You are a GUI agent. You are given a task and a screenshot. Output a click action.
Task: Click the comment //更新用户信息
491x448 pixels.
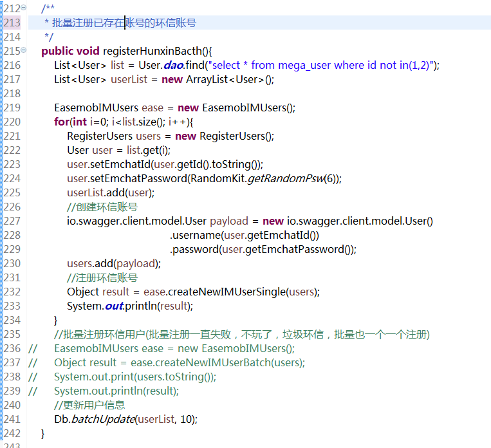tap(89, 406)
